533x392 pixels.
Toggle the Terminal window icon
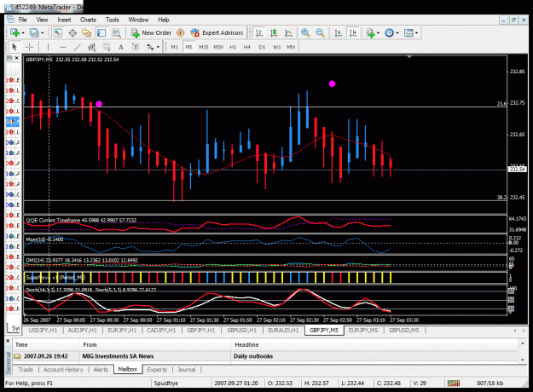tap(101, 33)
